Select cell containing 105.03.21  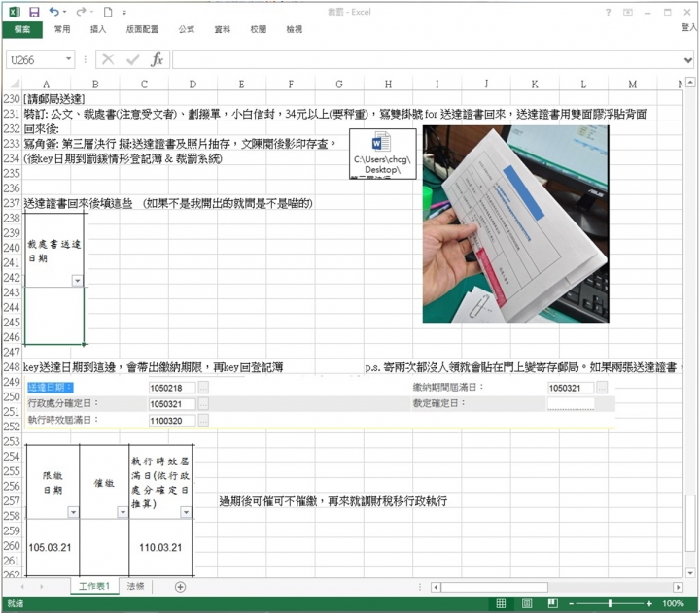pos(52,547)
